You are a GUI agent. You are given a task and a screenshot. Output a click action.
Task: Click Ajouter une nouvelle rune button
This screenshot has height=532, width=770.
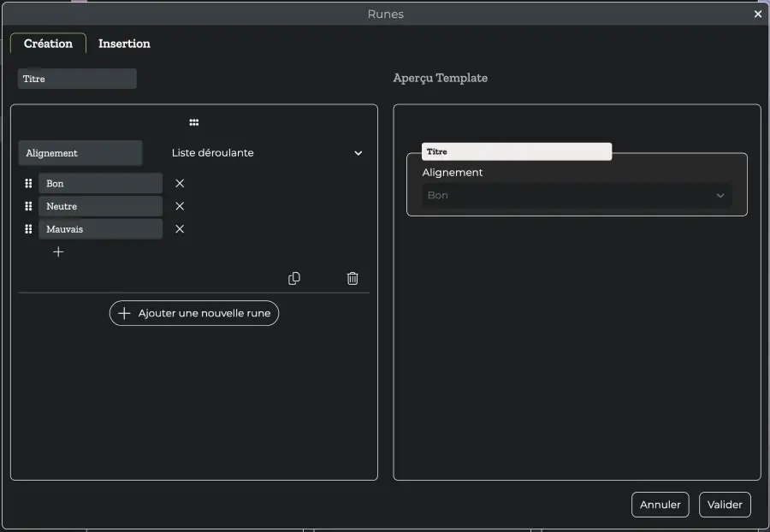(194, 313)
